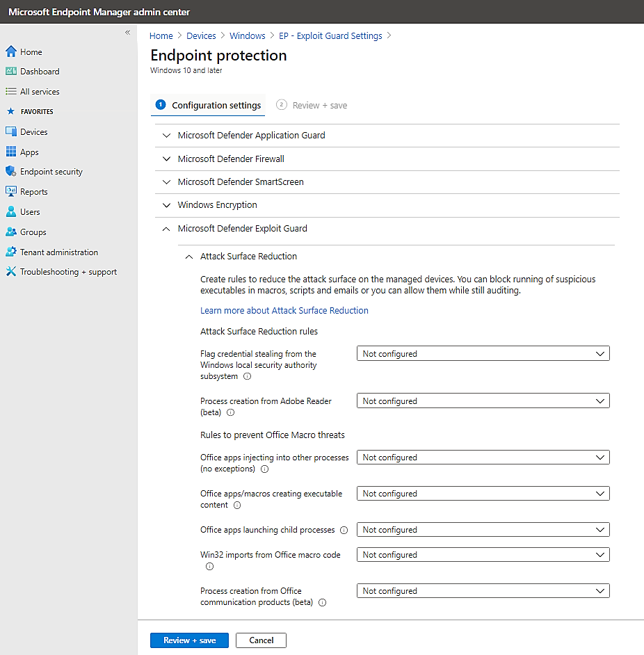This screenshot has width=644, height=655.
Task: Click the Tenant administration icon
Action: [10, 252]
